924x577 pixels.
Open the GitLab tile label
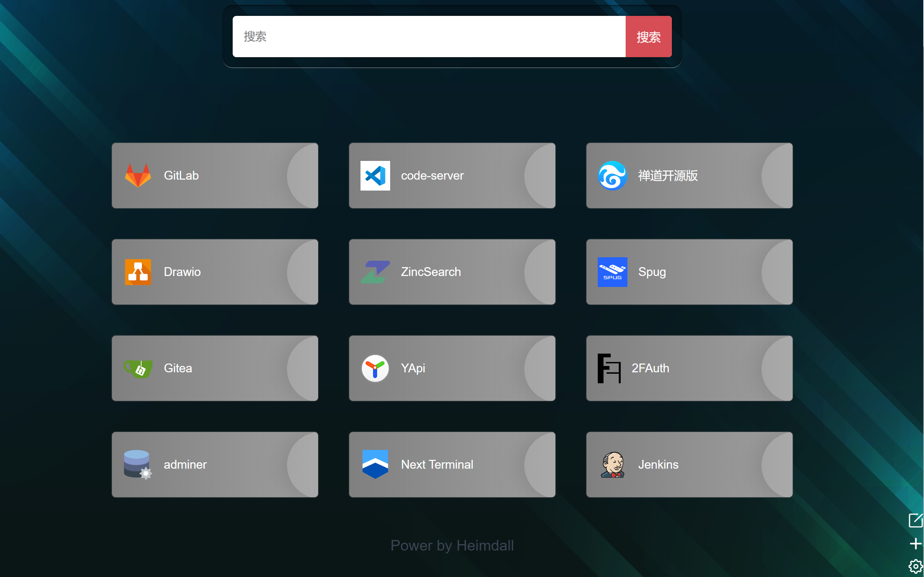181,175
